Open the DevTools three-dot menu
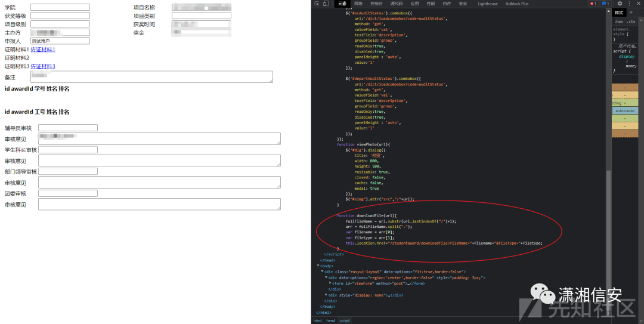644x324 pixels. pos(629,4)
